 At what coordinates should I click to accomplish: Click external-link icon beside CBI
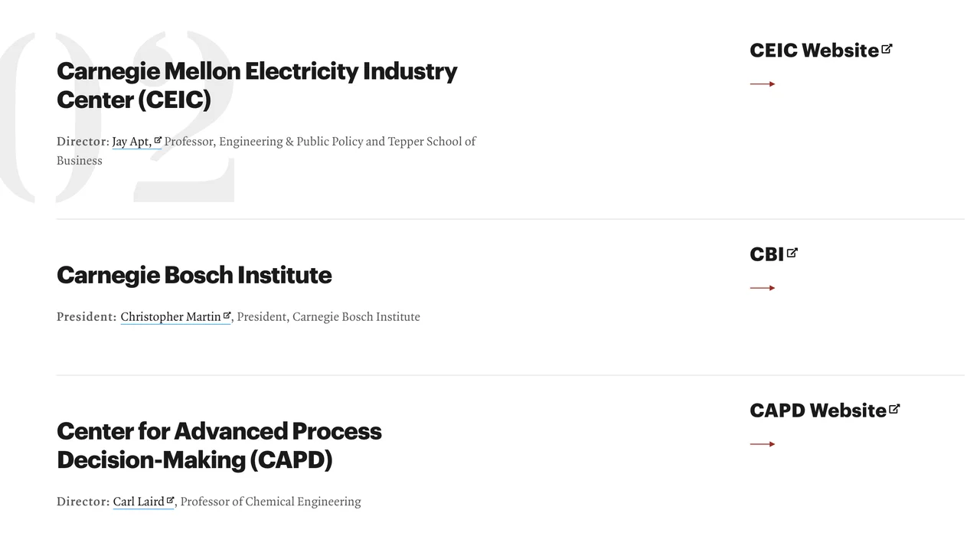792,253
